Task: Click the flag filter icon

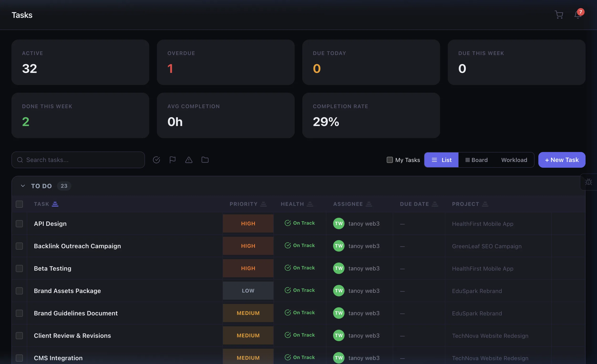Action: point(173,160)
